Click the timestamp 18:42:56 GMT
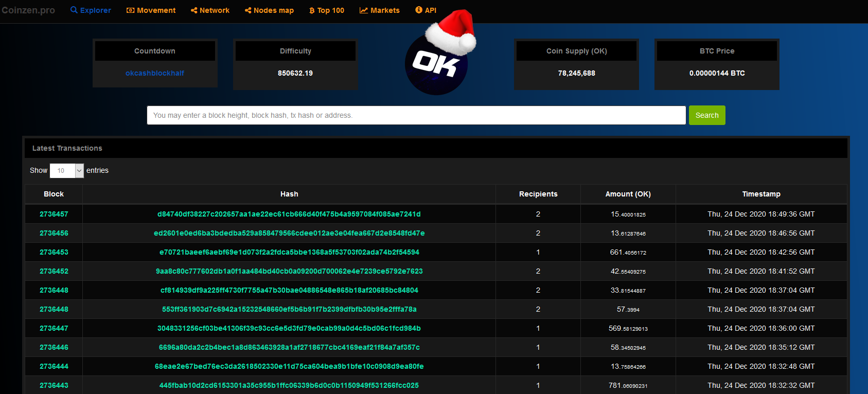 pyautogui.click(x=761, y=252)
